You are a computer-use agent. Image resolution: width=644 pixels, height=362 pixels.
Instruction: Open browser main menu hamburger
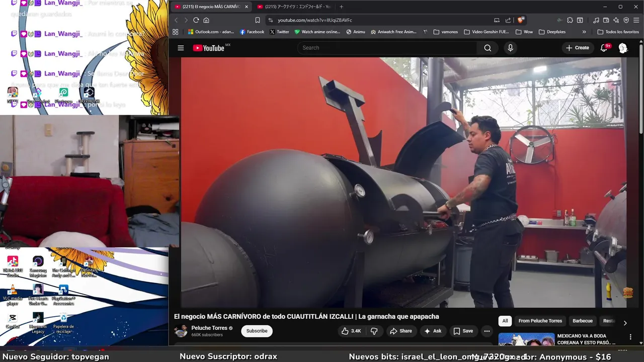click(x=636, y=20)
